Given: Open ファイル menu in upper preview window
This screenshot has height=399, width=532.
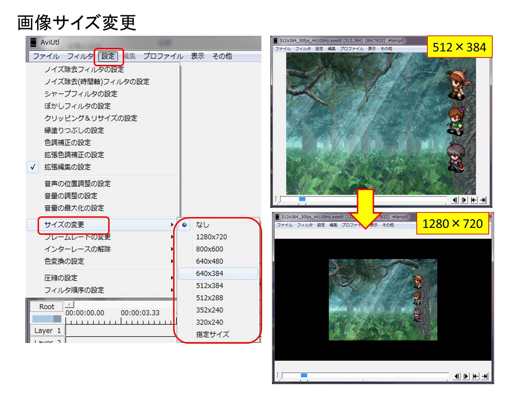Looking at the screenshot, I should (x=283, y=49).
